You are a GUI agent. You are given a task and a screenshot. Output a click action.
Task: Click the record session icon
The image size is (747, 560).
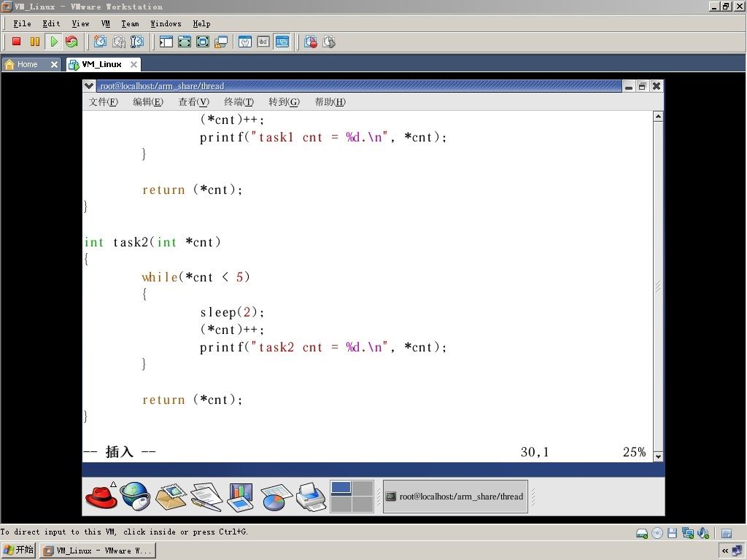311,42
